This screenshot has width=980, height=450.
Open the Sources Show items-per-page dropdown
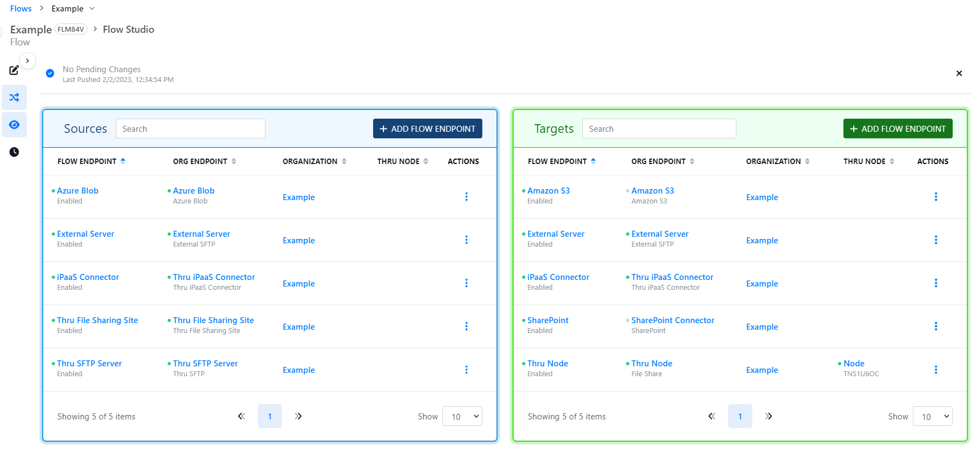[x=462, y=416]
